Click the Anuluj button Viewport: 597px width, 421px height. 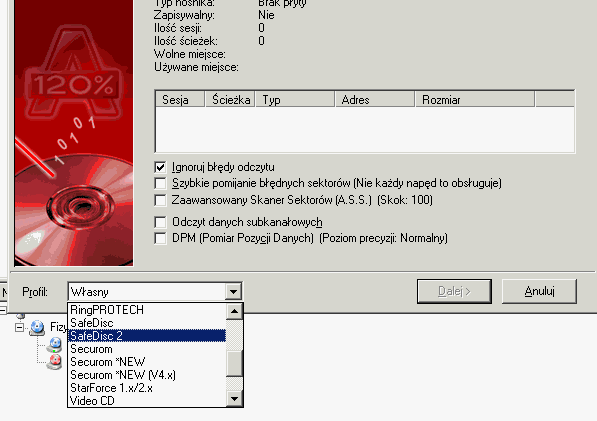[539, 291]
